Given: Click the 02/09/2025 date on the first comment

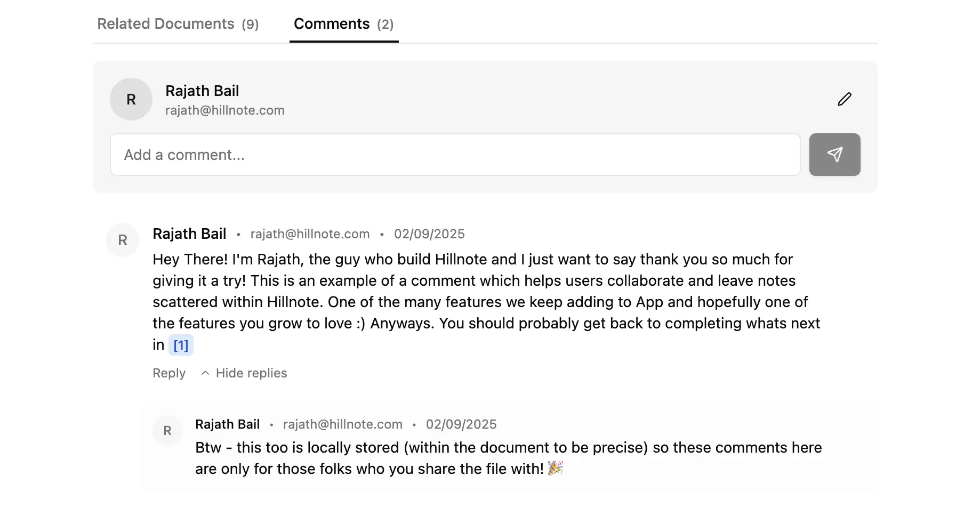Looking at the screenshot, I should pyautogui.click(x=429, y=234).
